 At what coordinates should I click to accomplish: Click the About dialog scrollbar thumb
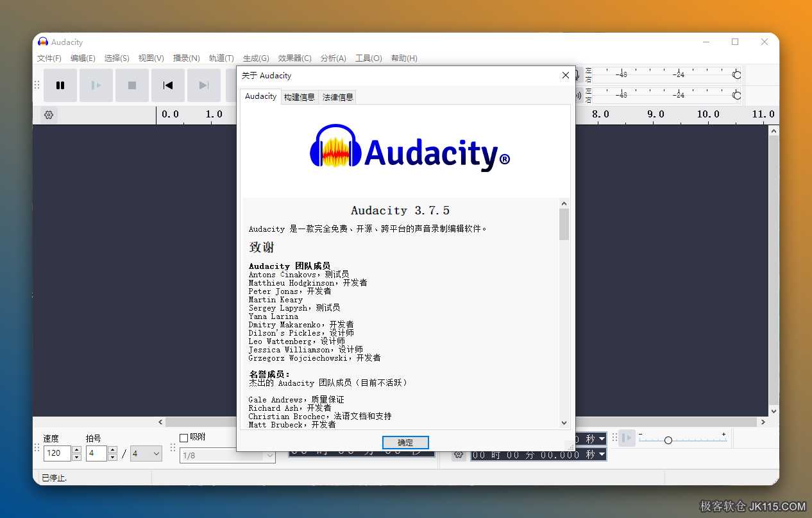564,224
